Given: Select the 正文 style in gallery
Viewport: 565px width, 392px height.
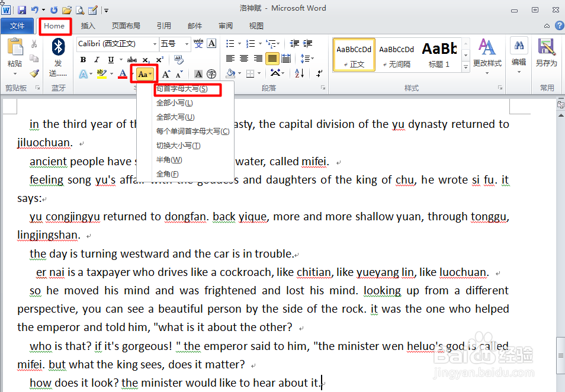Looking at the screenshot, I should pyautogui.click(x=354, y=55).
